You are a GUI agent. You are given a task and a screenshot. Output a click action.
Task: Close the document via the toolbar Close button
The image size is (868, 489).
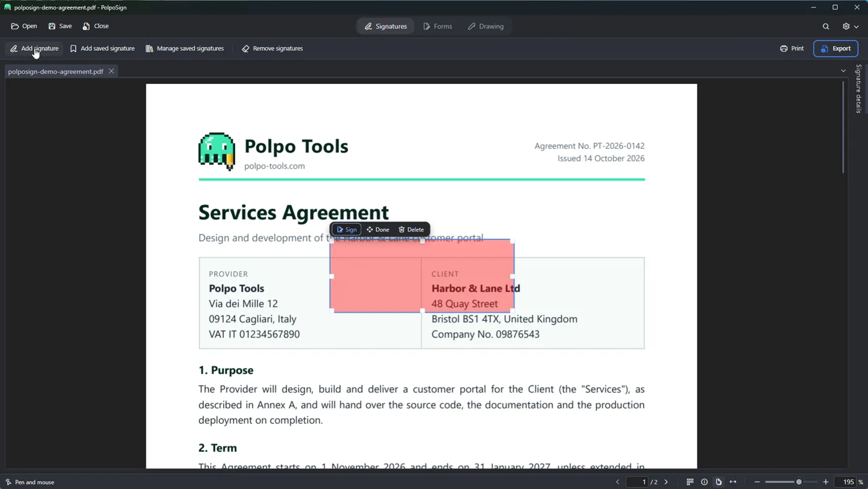coord(95,26)
